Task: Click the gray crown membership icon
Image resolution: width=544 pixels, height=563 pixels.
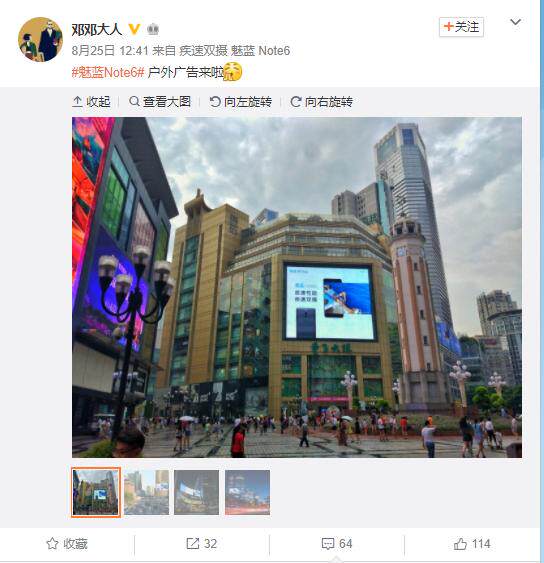Action: (x=153, y=29)
